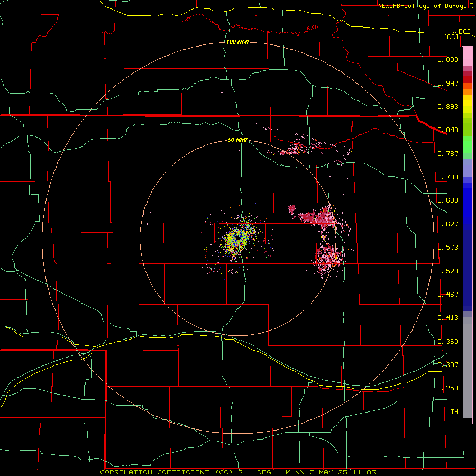Viewport: 476px width, 476px height.
Task: Select the 0.840 scale value
Action: [448, 130]
